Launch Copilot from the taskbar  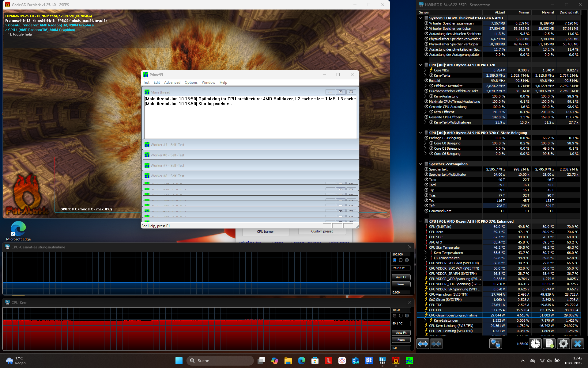pyautogui.click(x=275, y=361)
